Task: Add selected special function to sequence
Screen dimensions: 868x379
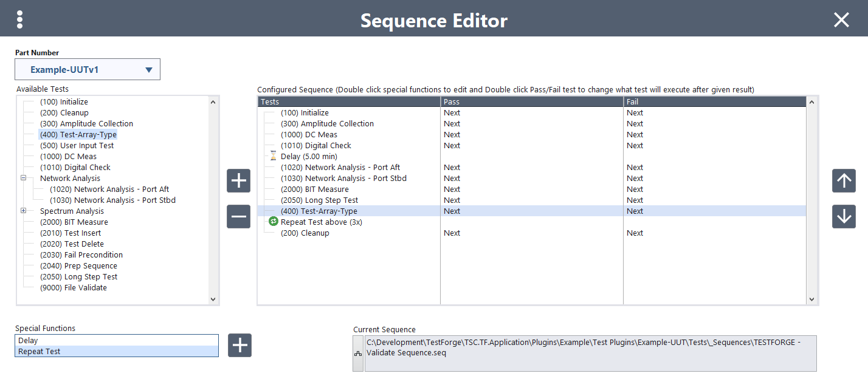Action: coord(239,346)
